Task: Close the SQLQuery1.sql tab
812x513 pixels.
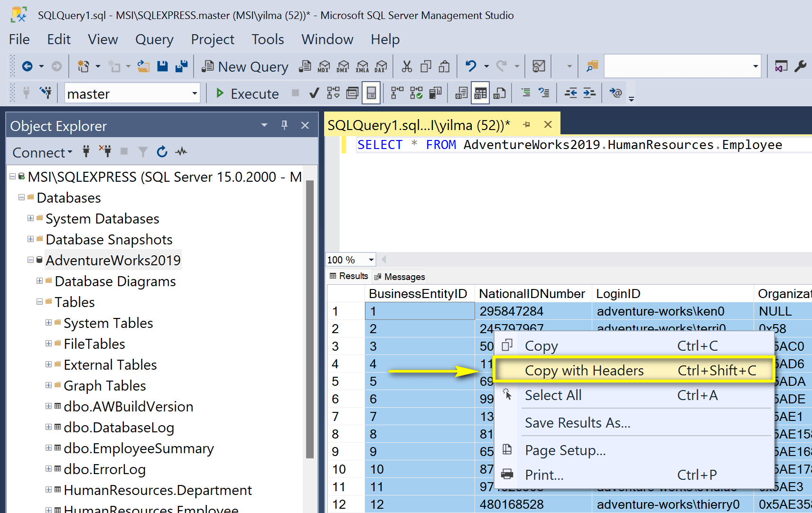Action: [548, 124]
